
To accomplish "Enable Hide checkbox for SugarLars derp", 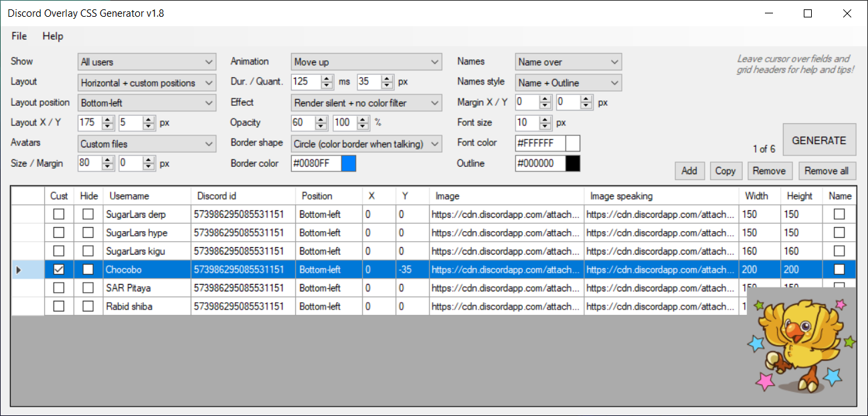I will [88, 214].
